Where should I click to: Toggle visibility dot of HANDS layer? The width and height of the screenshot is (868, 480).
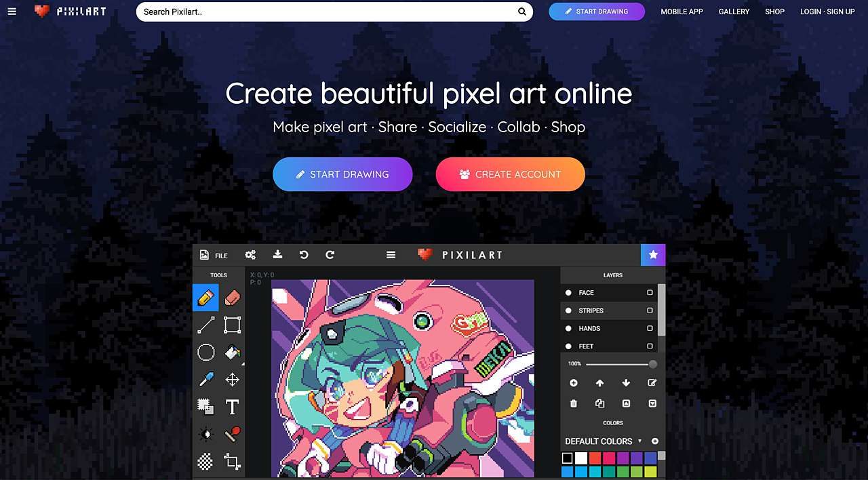(x=568, y=328)
